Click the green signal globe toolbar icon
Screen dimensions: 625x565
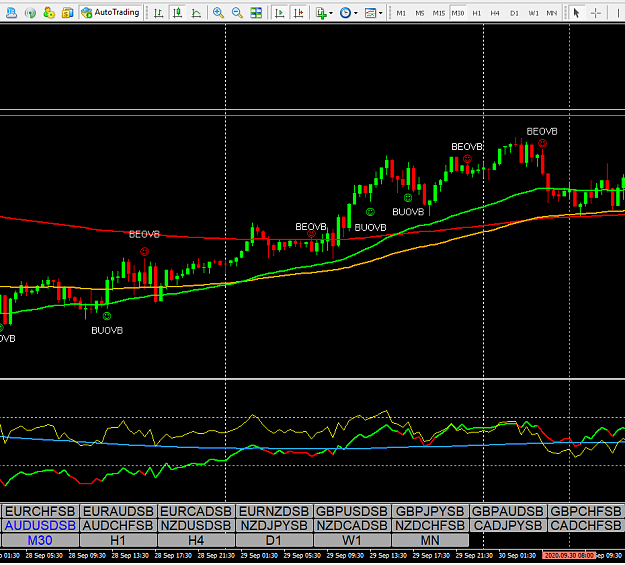pyautogui.click(x=30, y=13)
